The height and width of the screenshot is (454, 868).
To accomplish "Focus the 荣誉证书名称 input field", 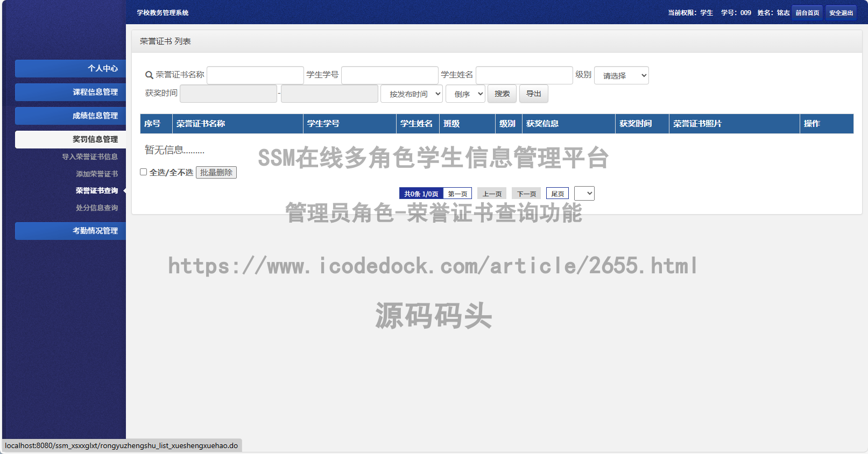I will (x=255, y=75).
